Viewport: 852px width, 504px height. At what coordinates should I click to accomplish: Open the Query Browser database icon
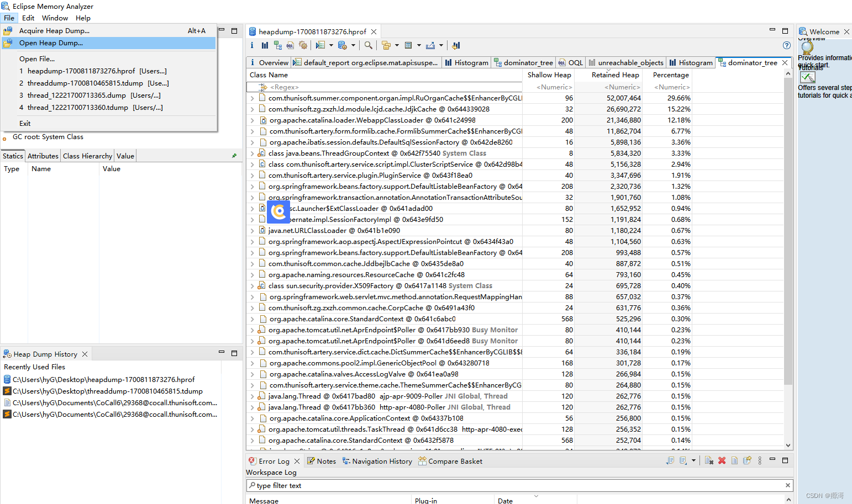pyautogui.click(x=343, y=45)
